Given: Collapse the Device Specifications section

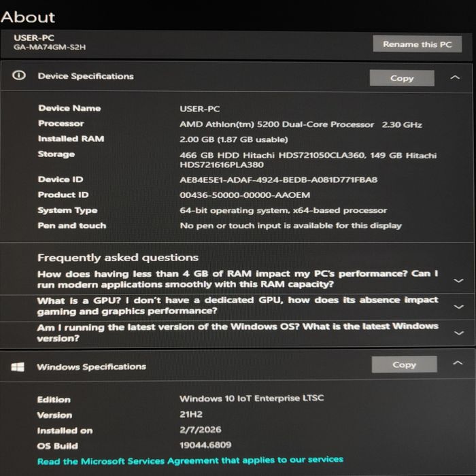Looking at the screenshot, I should (455, 78).
